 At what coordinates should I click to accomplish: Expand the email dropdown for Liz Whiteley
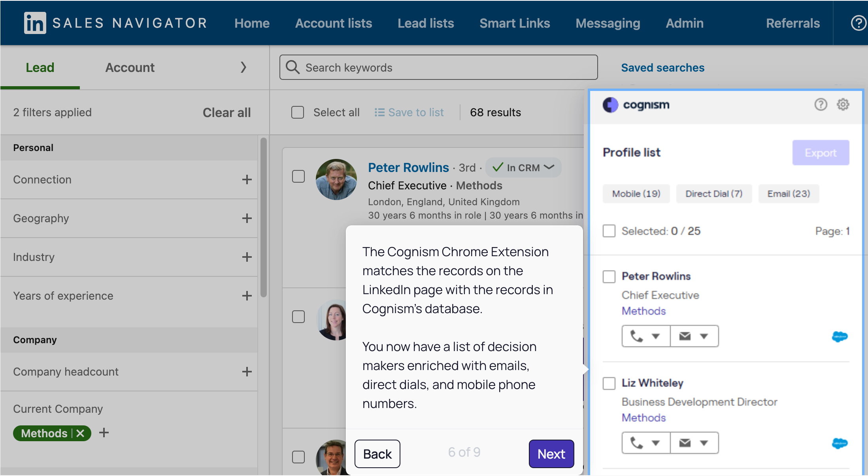tap(704, 443)
